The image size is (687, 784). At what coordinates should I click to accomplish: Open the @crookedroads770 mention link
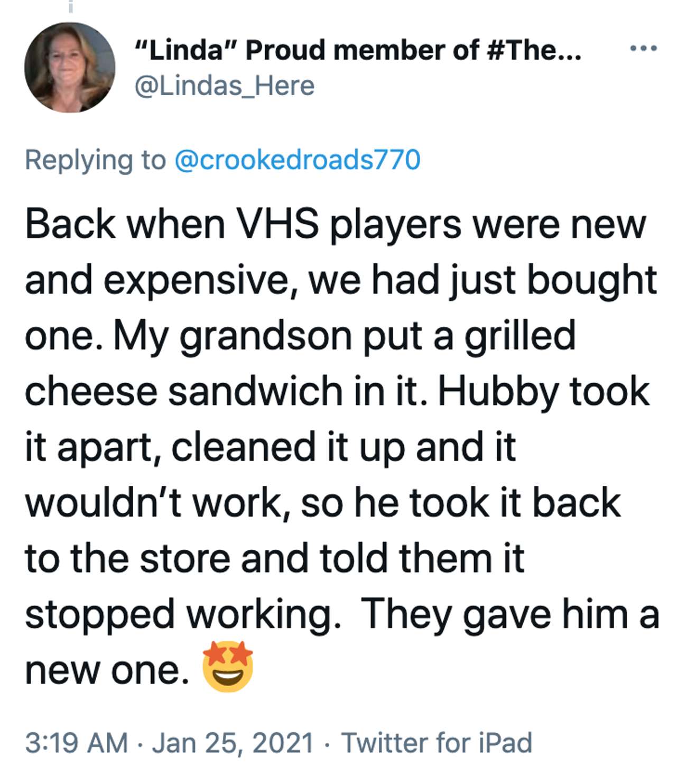298,160
